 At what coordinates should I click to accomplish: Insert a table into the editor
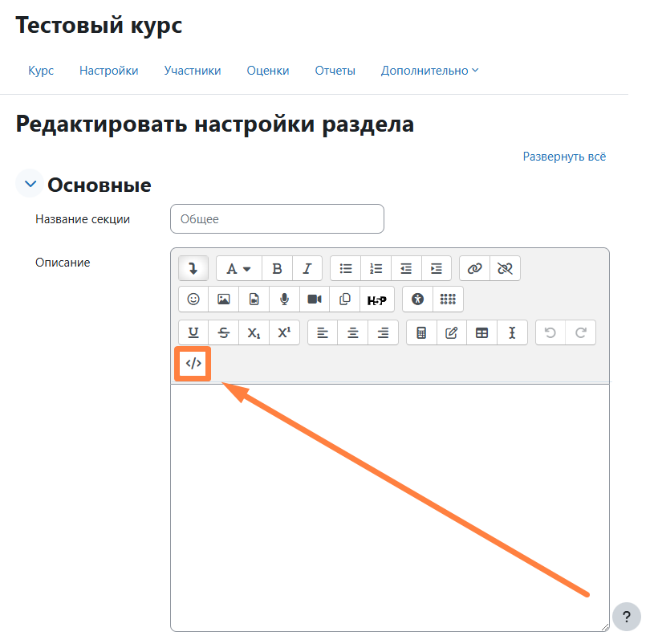click(x=481, y=332)
